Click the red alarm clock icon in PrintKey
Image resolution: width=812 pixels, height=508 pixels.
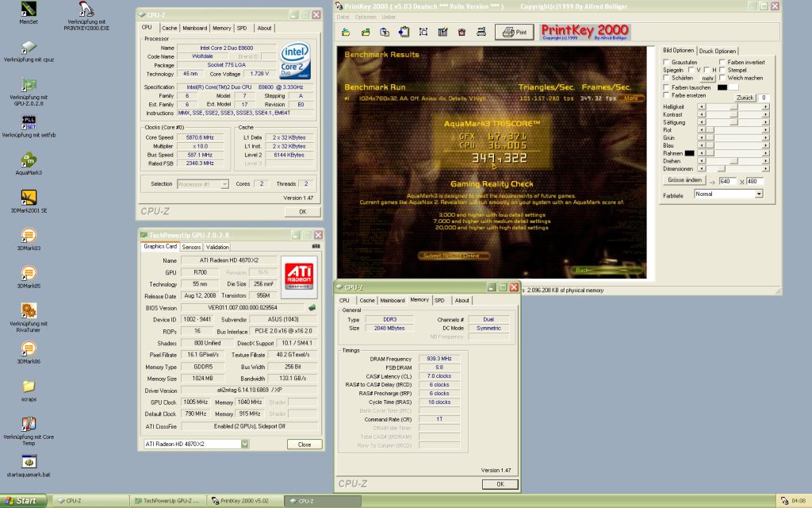[x=462, y=32]
